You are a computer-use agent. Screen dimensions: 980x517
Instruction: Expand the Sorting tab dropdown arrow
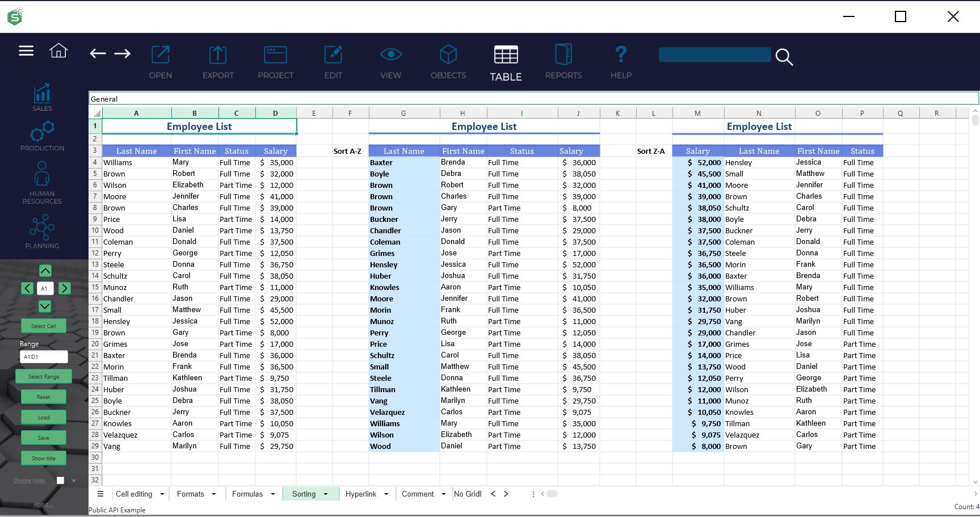pyautogui.click(x=327, y=494)
